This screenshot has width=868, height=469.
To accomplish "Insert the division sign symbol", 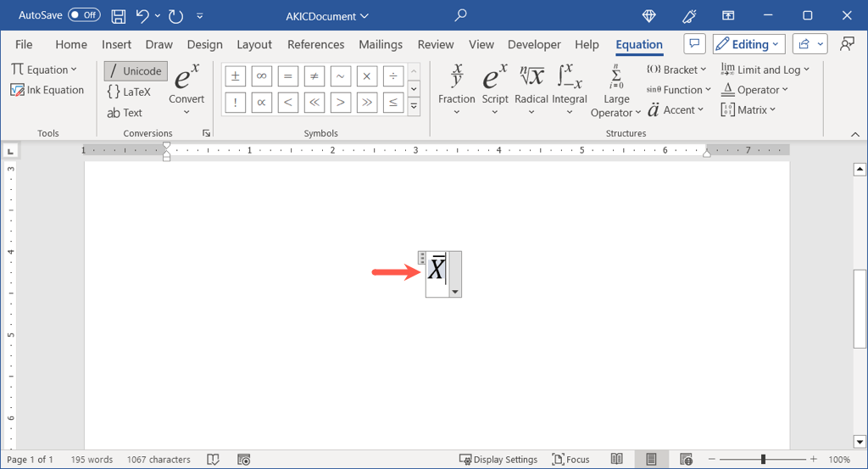I will coord(393,76).
